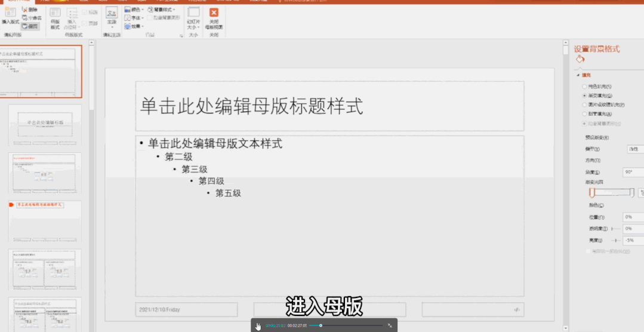Click the right gradient stop on the gradient bar
Screen dimensions: 644x332
(632, 193)
